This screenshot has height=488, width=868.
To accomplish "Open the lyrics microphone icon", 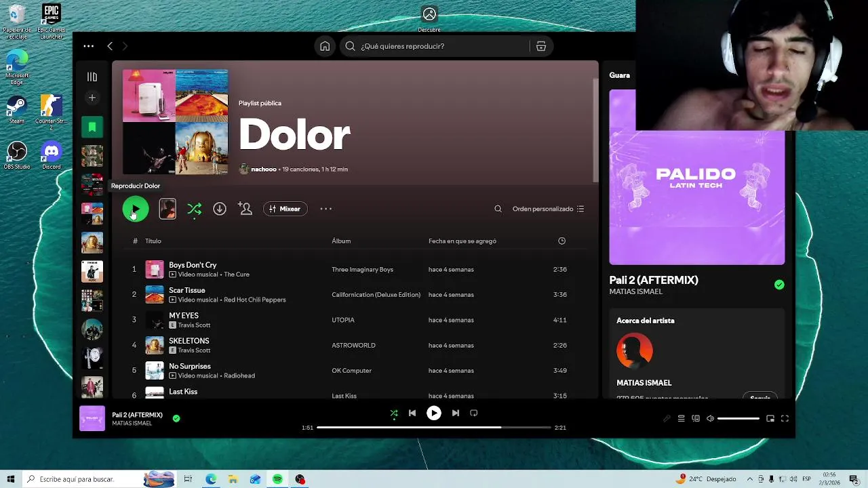I will click(667, 419).
